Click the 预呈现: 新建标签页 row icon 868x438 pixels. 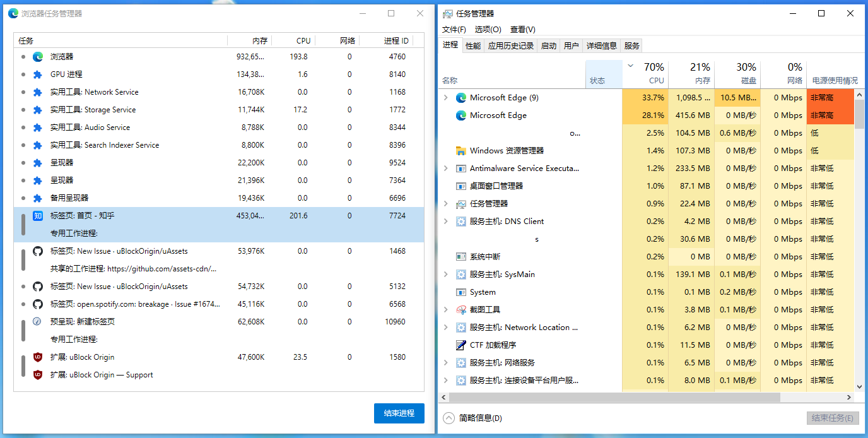tap(37, 321)
